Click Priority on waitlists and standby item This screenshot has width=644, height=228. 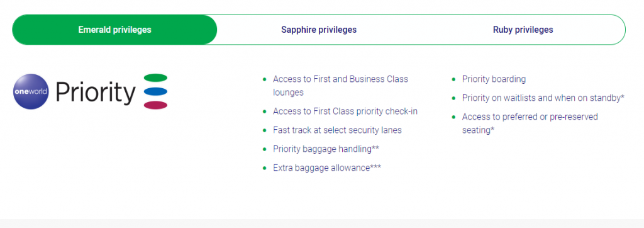(x=543, y=98)
